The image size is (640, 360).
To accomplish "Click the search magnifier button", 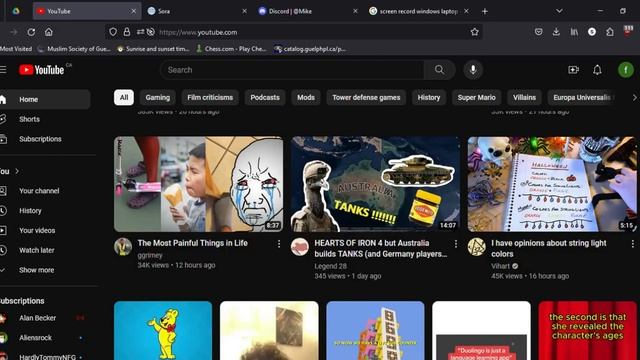I will (x=439, y=70).
